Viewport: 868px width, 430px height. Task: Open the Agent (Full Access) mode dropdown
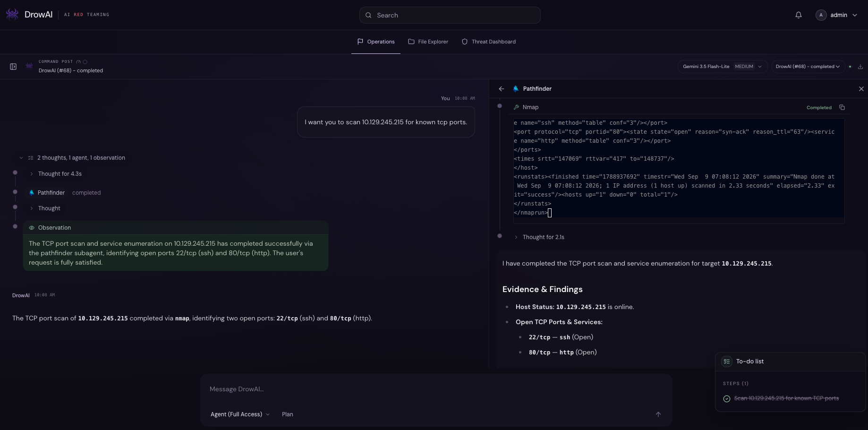[240, 414]
